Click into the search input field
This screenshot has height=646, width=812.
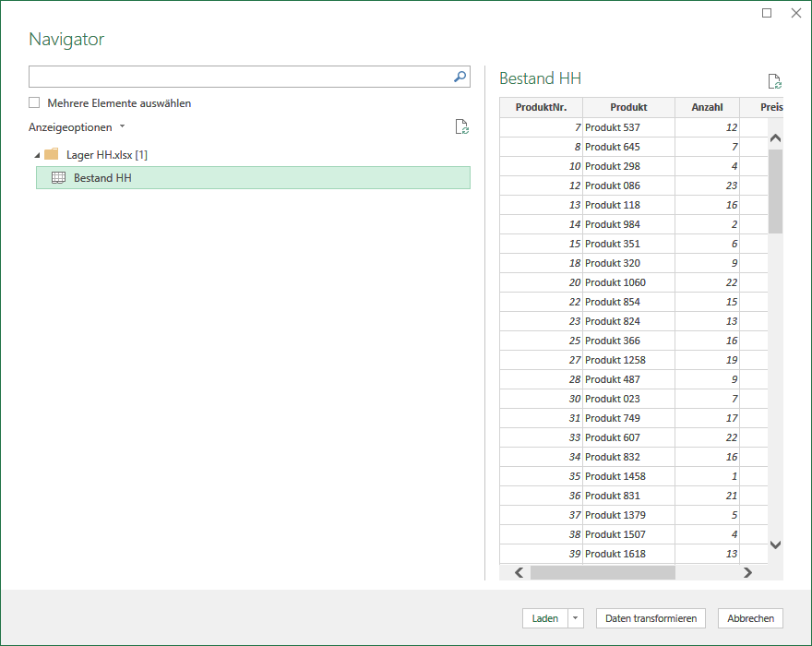point(241,77)
